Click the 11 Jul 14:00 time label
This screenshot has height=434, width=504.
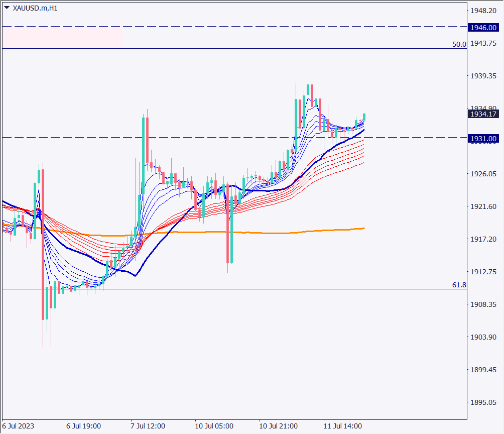[x=343, y=426]
